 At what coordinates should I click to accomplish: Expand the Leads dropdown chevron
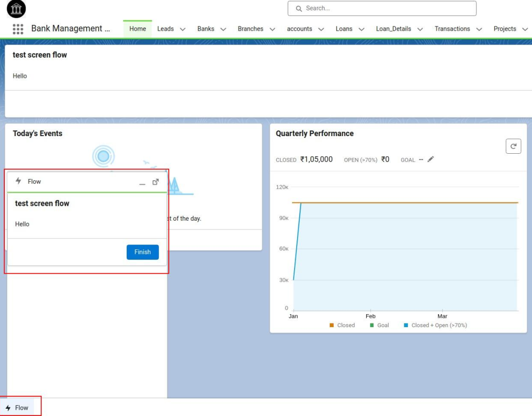point(182,29)
